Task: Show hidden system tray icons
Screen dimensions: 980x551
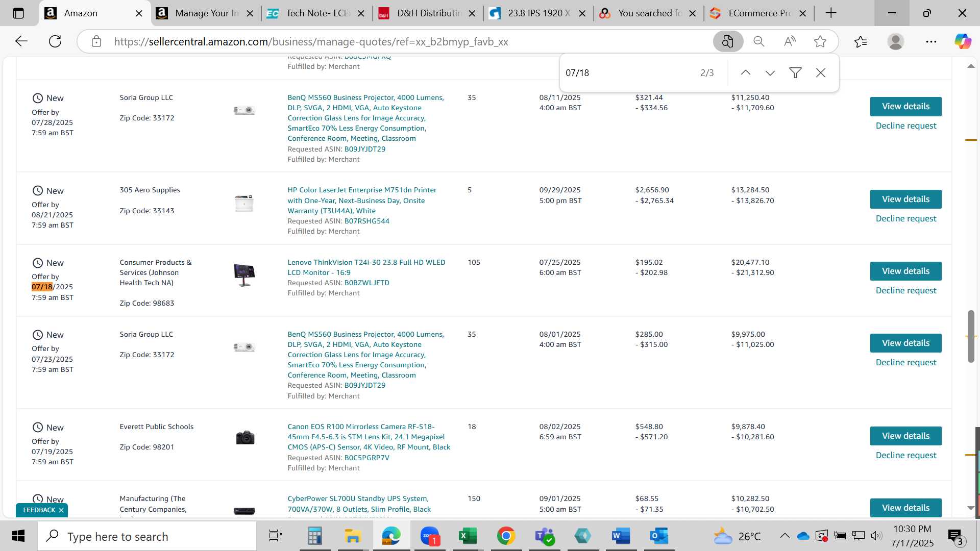Action: point(785,536)
